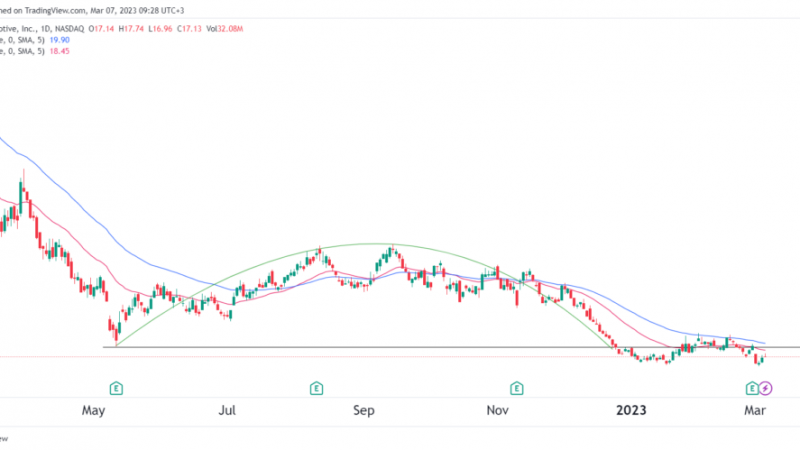800x450 pixels.
Task: Click the close price C17.13
Action: click(189, 29)
